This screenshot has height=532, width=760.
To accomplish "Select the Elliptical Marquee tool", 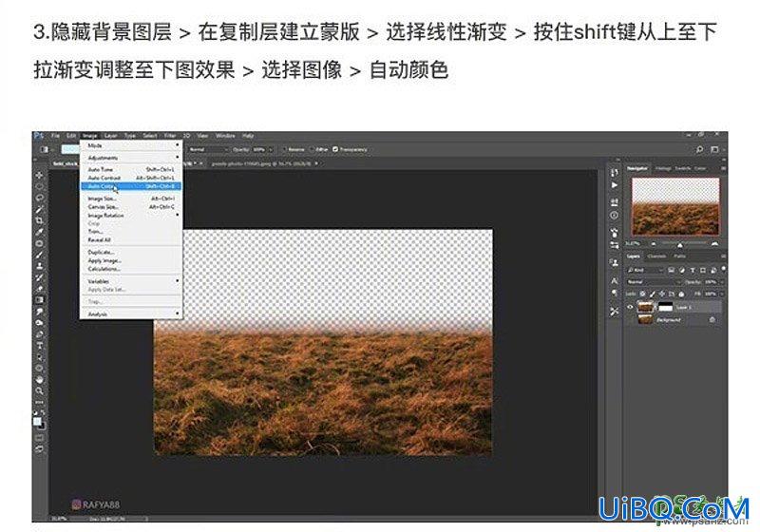I will (x=39, y=186).
